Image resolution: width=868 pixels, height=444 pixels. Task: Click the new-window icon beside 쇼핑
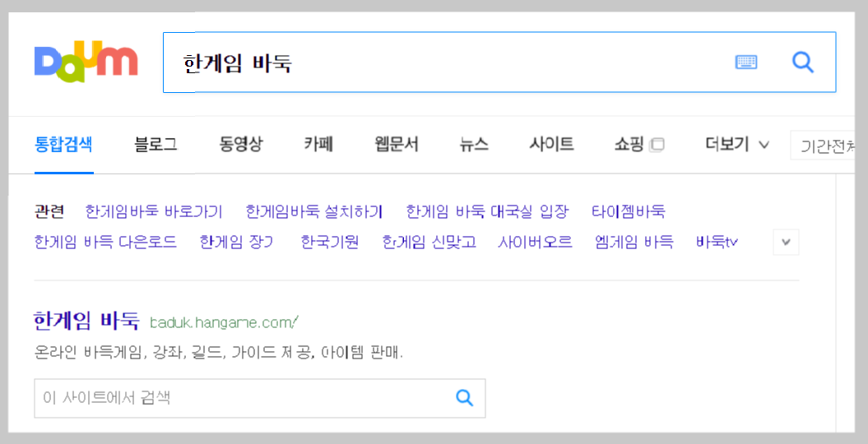(x=657, y=145)
